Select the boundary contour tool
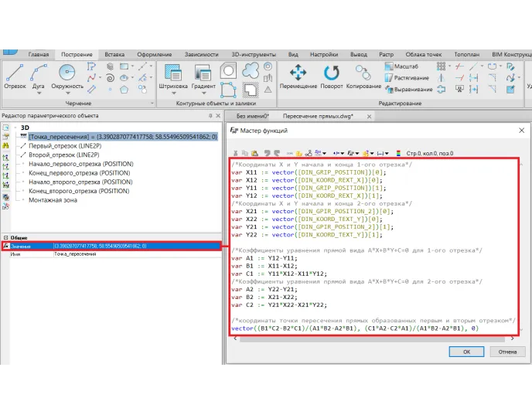The width and height of the screenshot is (532, 415). [x=228, y=90]
